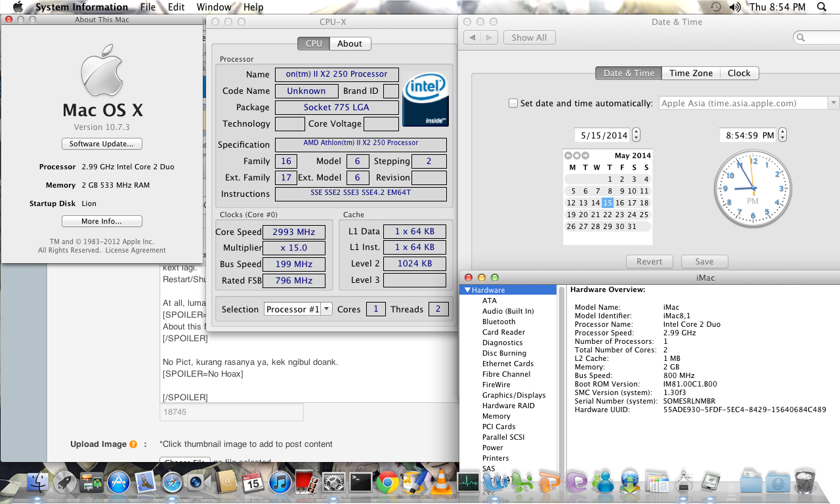This screenshot has width=840, height=504.
Task: Collapse the Hardware tree section
Action: coord(467,290)
